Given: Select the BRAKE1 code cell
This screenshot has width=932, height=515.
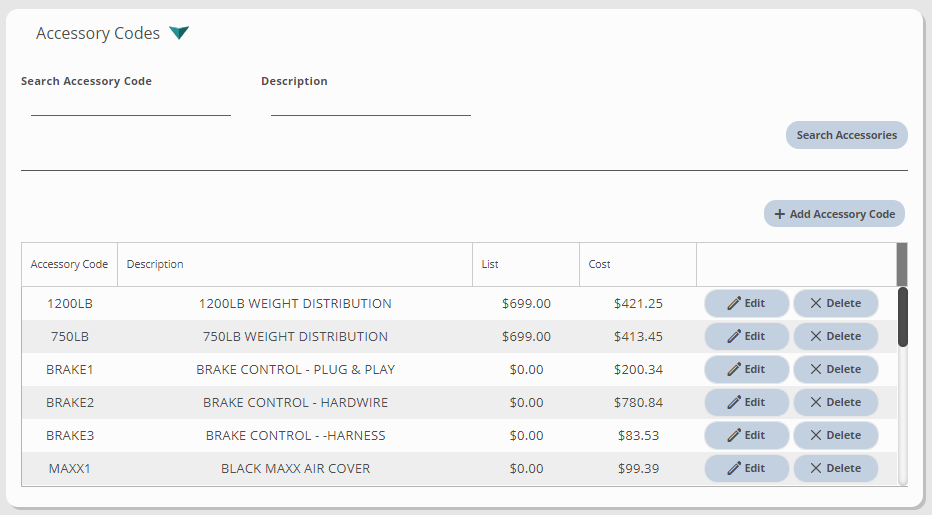Looking at the screenshot, I should pos(70,369).
